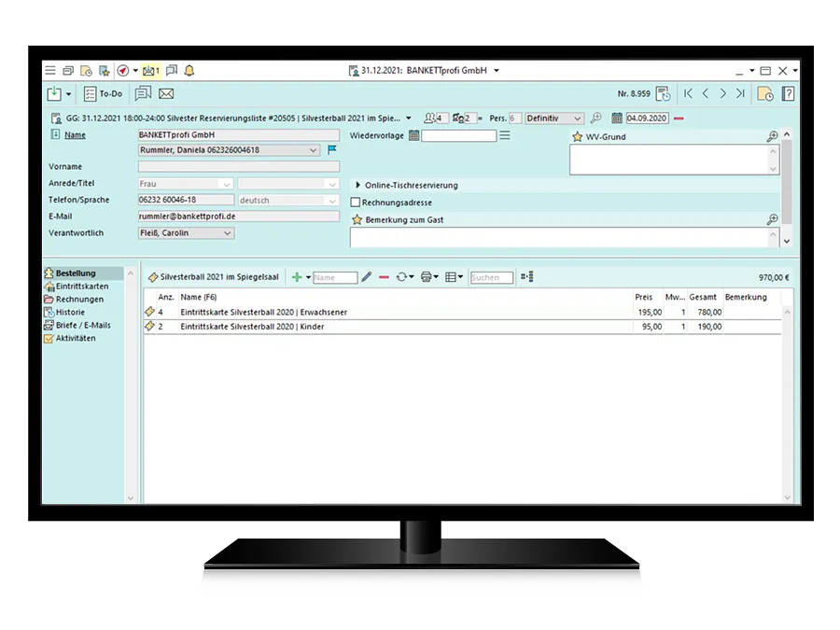
Task: Click the Silvesterball 2021 im Spiegelsaal button
Action: click(x=213, y=277)
